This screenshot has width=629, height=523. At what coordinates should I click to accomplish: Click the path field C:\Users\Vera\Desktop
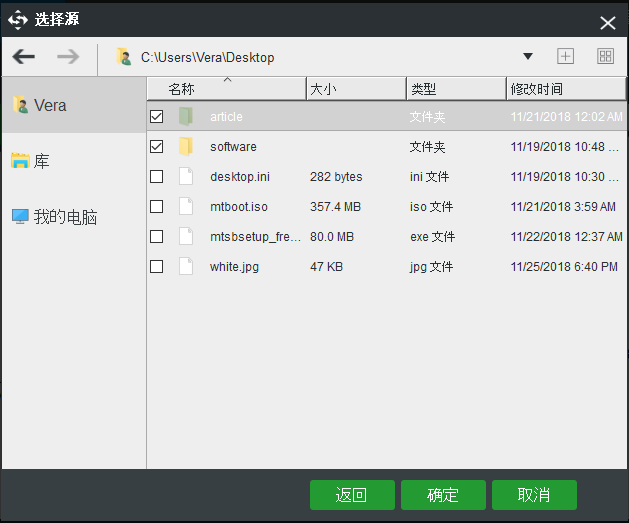coord(207,57)
